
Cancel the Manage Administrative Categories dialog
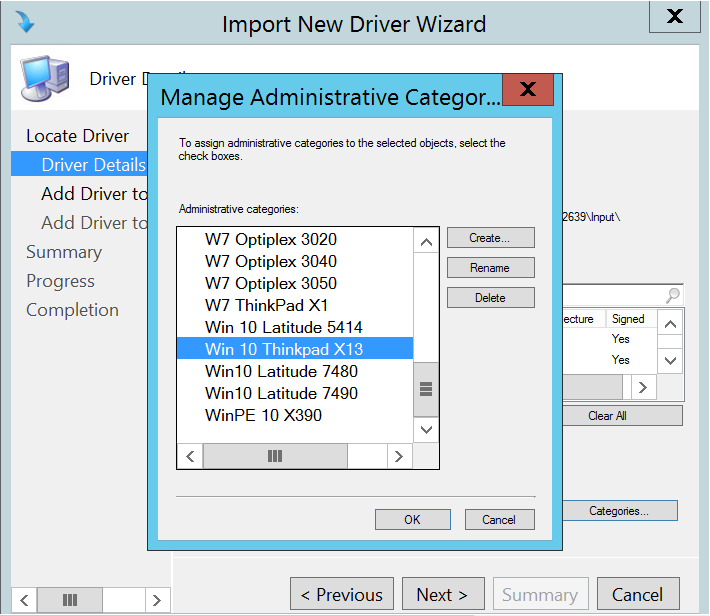click(x=499, y=519)
